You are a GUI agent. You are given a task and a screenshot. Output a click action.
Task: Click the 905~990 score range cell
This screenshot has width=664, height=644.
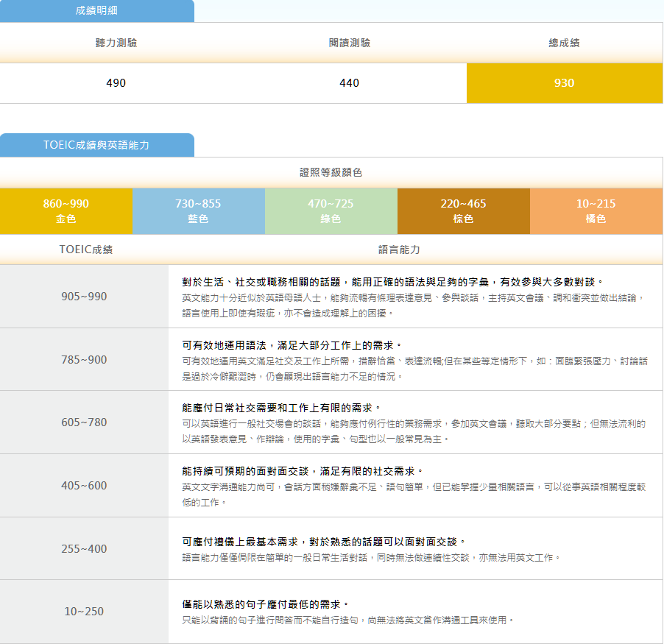tap(84, 297)
